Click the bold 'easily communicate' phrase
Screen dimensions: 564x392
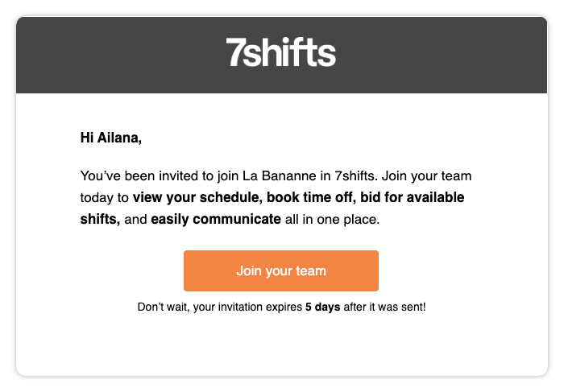tap(216, 218)
